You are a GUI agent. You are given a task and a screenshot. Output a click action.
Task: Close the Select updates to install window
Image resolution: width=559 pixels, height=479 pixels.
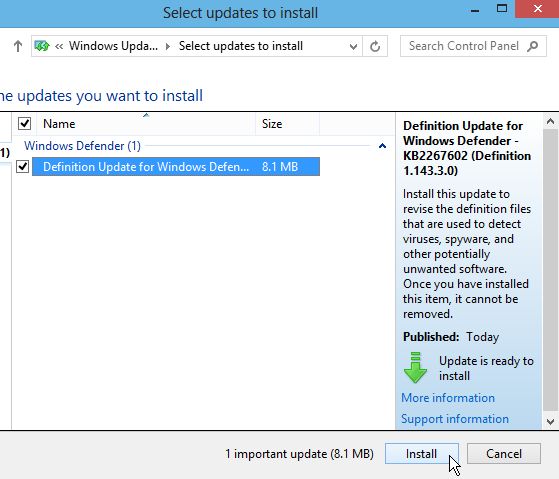pos(538,9)
